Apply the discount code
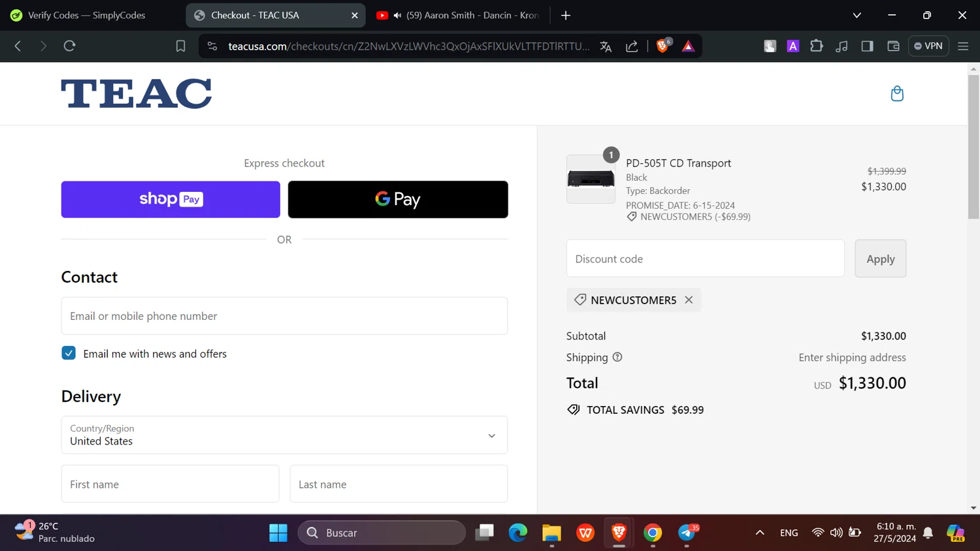 click(x=880, y=259)
